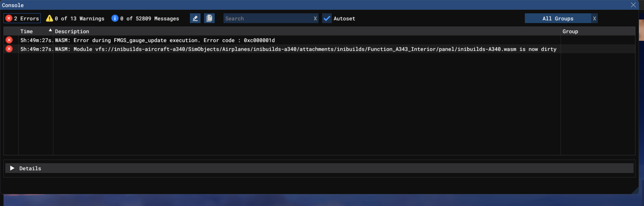
Task: Toggle the 52809 Messages filter
Action: pos(145,19)
